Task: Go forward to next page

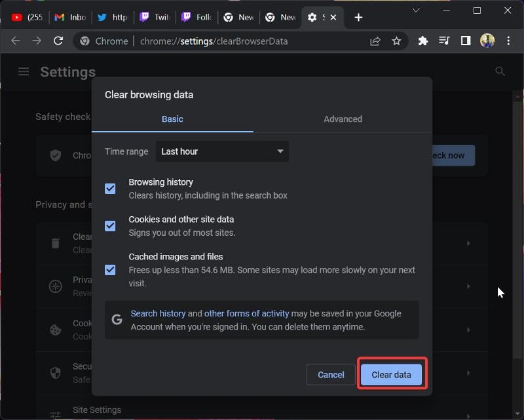Action: [37, 41]
